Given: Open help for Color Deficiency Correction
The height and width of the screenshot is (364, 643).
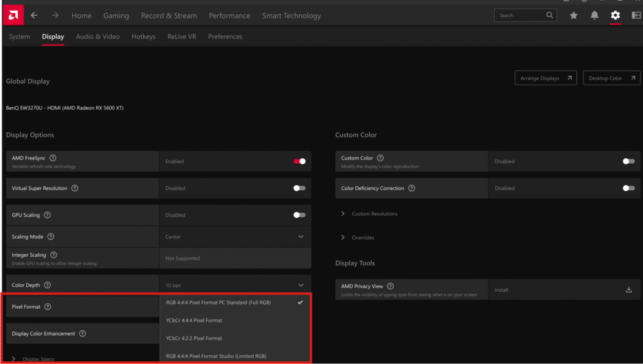Looking at the screenshot, I should click(411, 188).
